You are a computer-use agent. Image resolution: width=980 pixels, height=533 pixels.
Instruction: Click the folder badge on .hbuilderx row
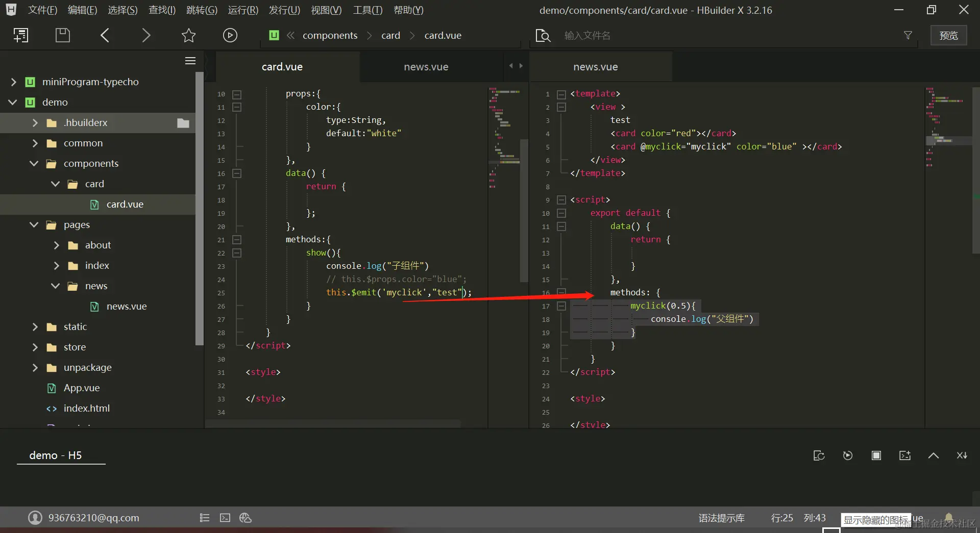183,123
